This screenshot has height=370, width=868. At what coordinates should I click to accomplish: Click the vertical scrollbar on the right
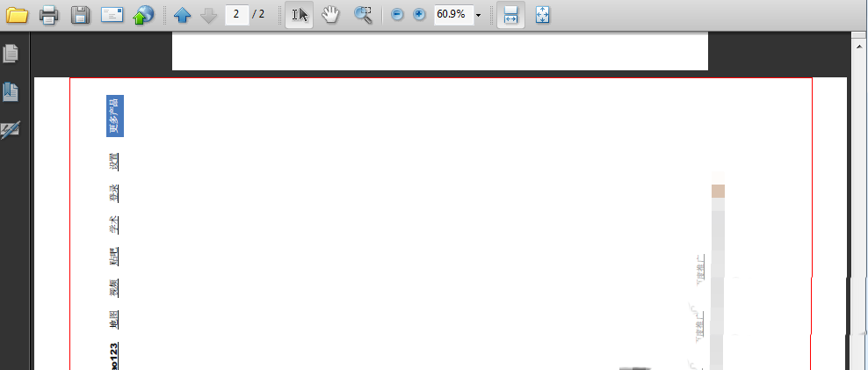coord(858,200)
